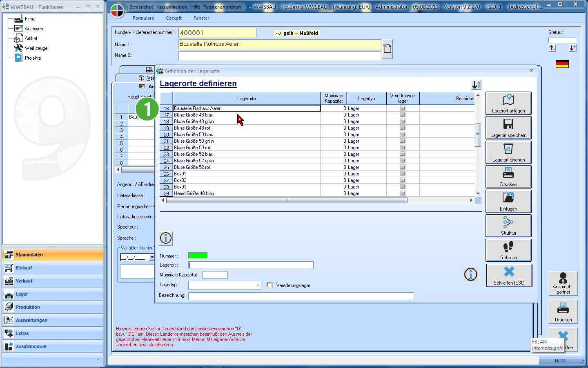Click the info icon above the Nummer field
This screenshot has width=588, height=368.
pos(166,238)
